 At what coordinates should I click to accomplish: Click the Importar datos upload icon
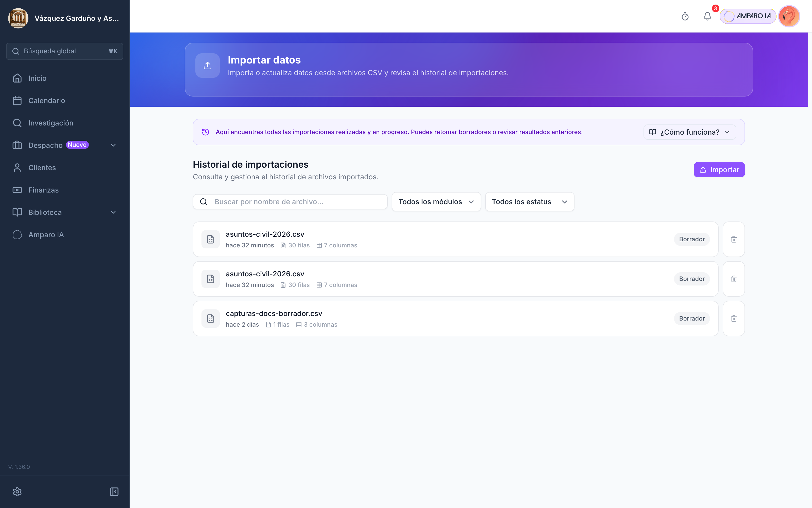[x=207, y=66]
